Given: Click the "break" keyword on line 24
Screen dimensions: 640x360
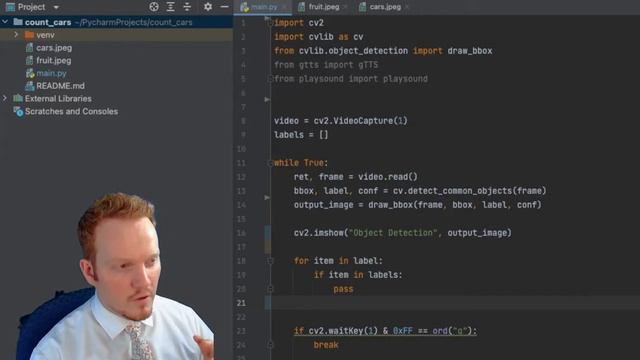Looking at the screenshot, I should point(326,345).
